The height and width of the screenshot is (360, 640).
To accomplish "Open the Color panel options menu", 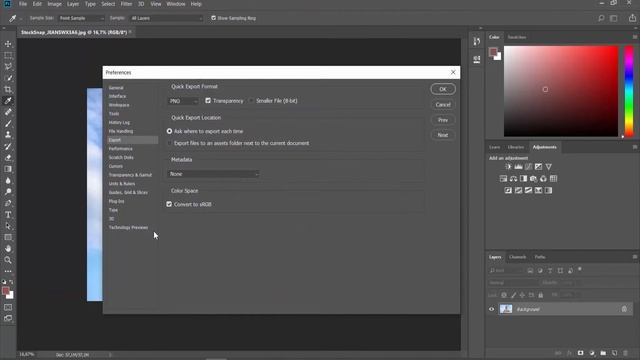I will [635, 37].
